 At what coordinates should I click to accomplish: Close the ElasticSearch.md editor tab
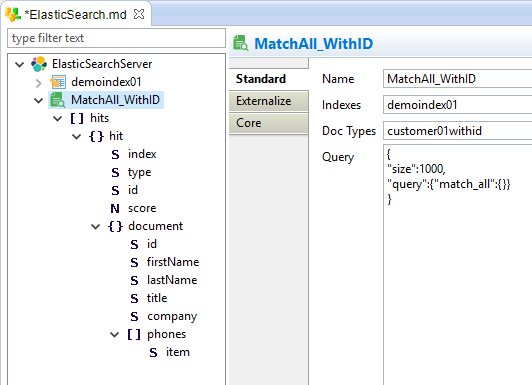tap(139, 14)
